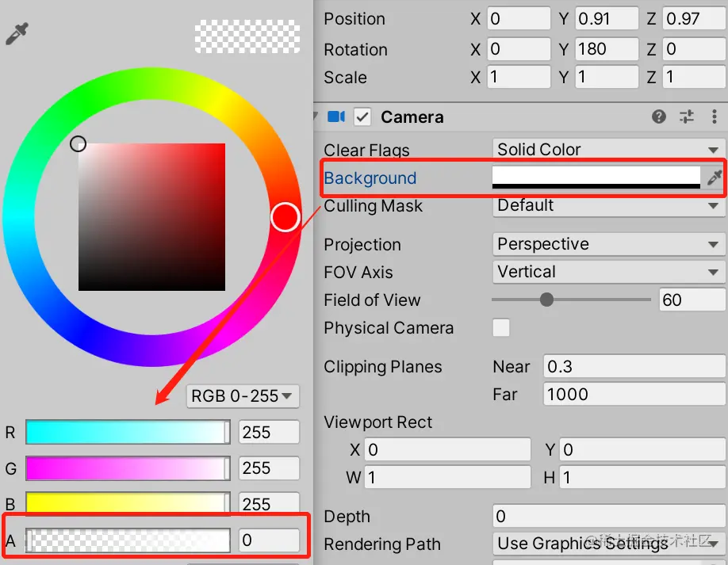Click the Background color swatch field
The width and height of the screenshot is (728, 565).
596,178
